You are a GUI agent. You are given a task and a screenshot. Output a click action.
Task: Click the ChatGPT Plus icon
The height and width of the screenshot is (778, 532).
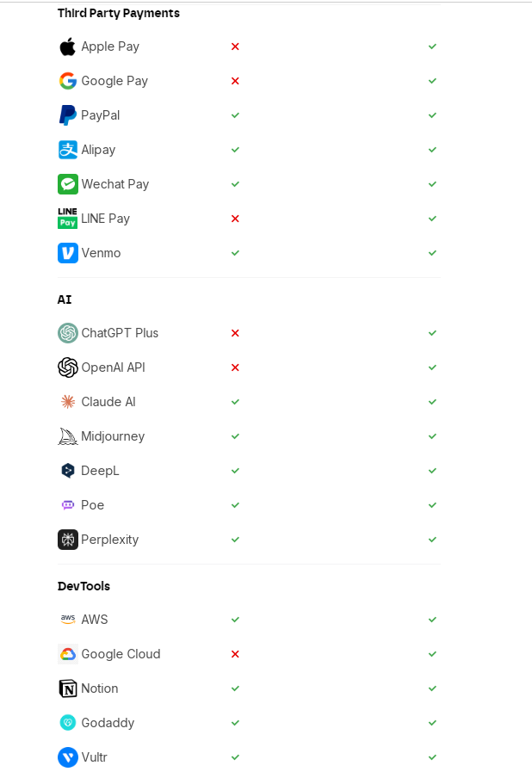[x=67, y=333]
